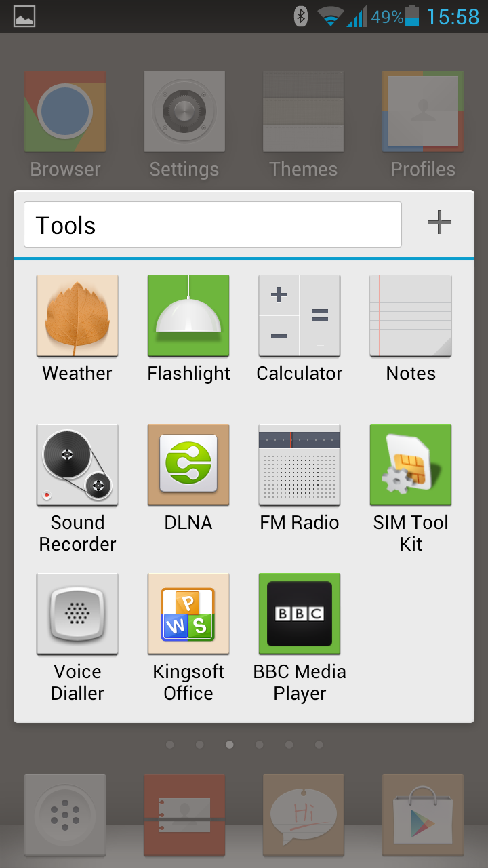The image size is (488, 868).
Task: Launch Sound Recorder app
Action: point(77,465)
